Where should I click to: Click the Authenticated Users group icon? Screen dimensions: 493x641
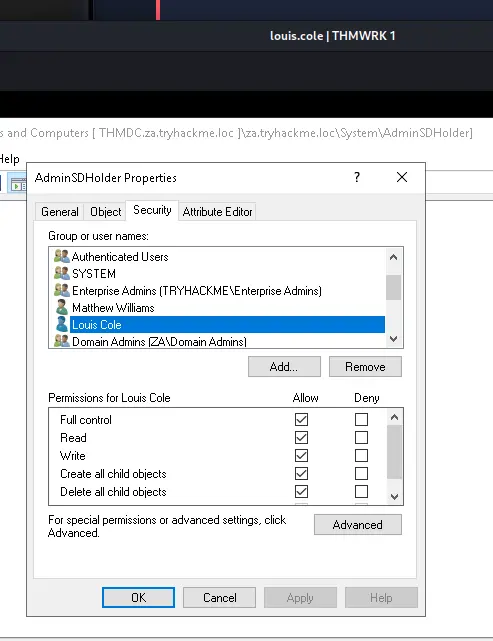[x=62, y=256]
